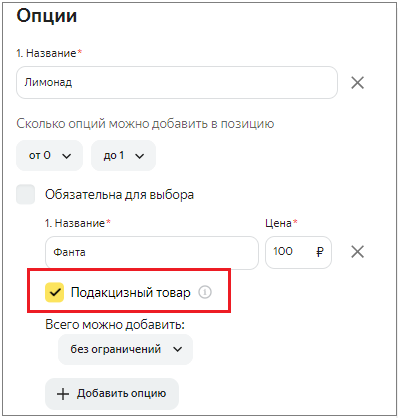Focus the Фанта option name field
The height and width of the screenshot is (418, 398).
point(152,252)
